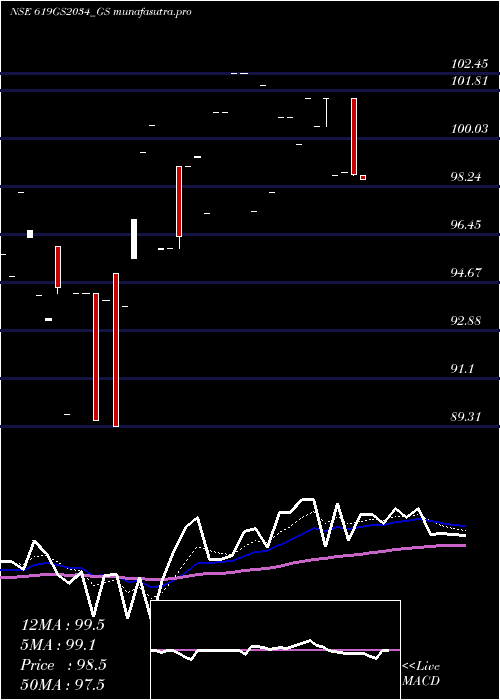The image size is (500, 700).
Task: Click the 5MA : 99.1 readout
Action: point(58,645)
